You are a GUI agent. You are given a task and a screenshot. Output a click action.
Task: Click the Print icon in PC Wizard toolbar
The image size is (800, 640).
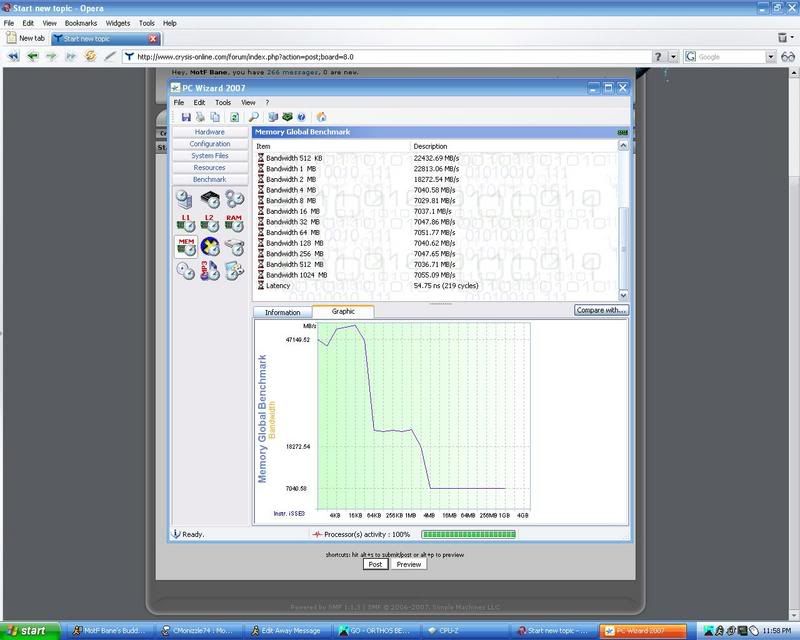click(x=200, y=117)
